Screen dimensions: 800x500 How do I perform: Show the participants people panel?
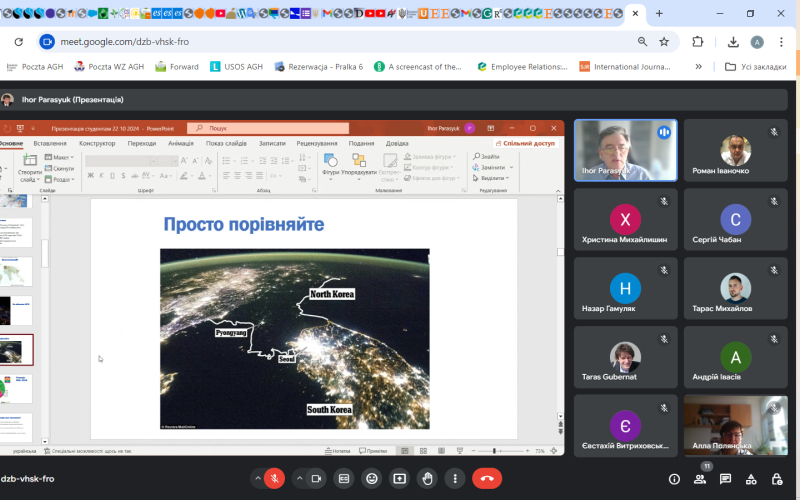pyautogui.click(x=700, y=479)
